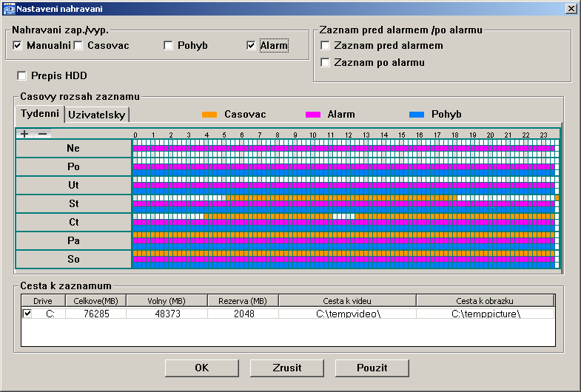This screenshot has width=581, height=392.
Task: Select the Ut day row header
Action: 73,185
